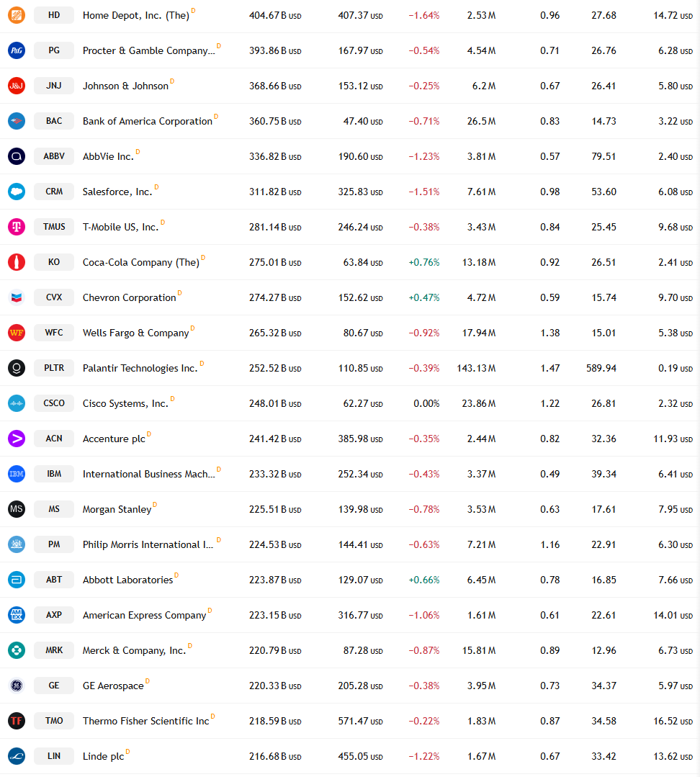Click the Johnson & Johnson logo icon
Viewport: 700px width, 777px height.
(x=17, y=86)
